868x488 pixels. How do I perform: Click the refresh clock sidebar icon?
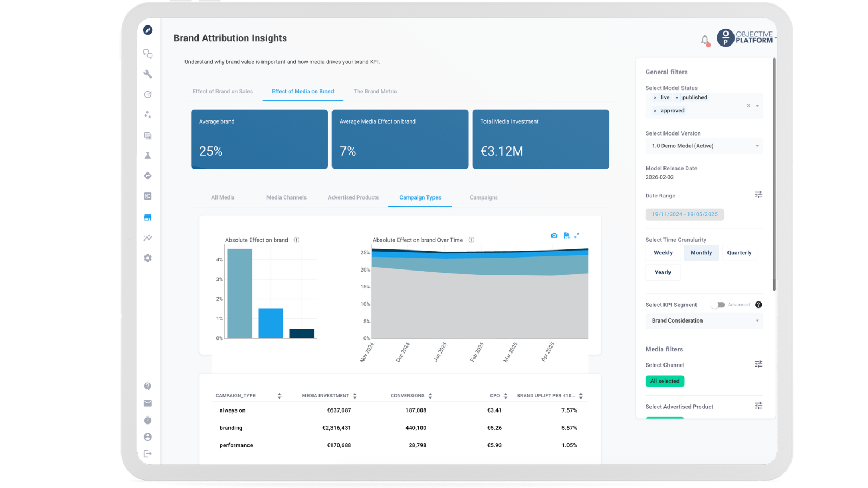(148, 94)
